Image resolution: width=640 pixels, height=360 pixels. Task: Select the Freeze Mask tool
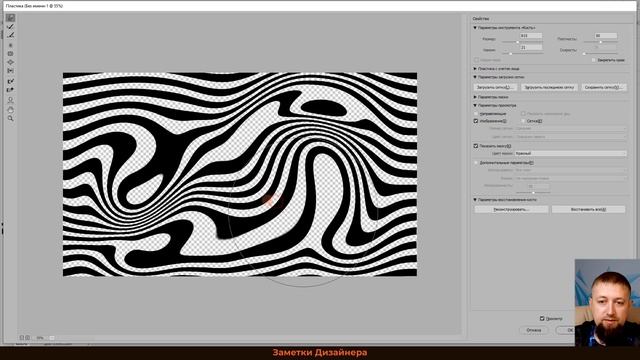11,81
